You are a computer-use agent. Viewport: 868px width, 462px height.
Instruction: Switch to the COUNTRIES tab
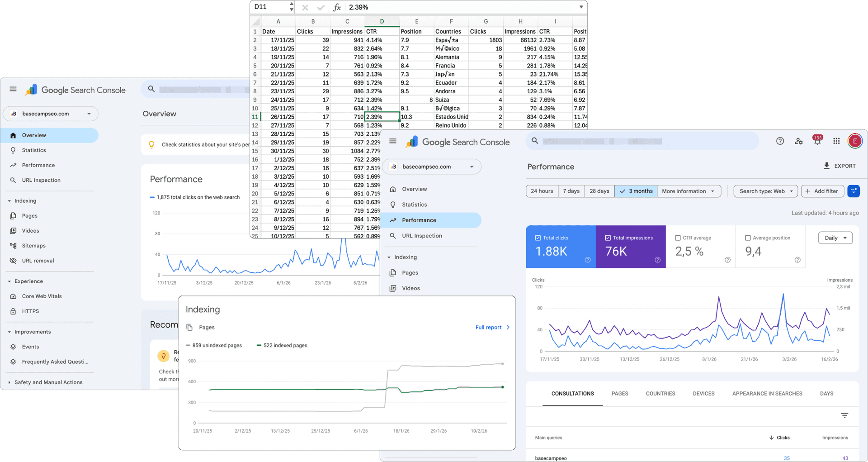tap(660, 393)
